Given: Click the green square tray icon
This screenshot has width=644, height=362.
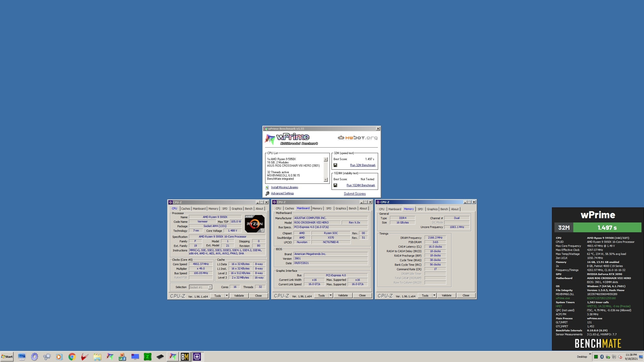Looking at the screenshot, I should pyautogui.click(x=596, y=357).
